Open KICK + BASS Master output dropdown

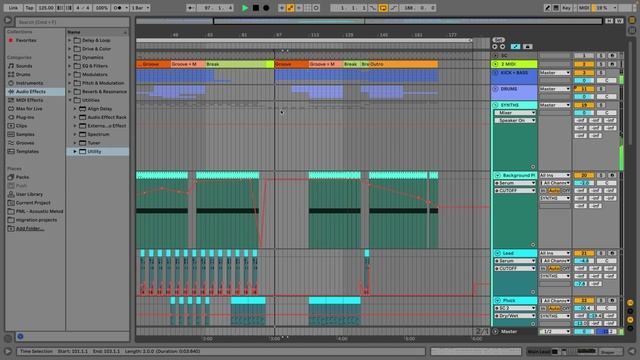tap(555, 73)
